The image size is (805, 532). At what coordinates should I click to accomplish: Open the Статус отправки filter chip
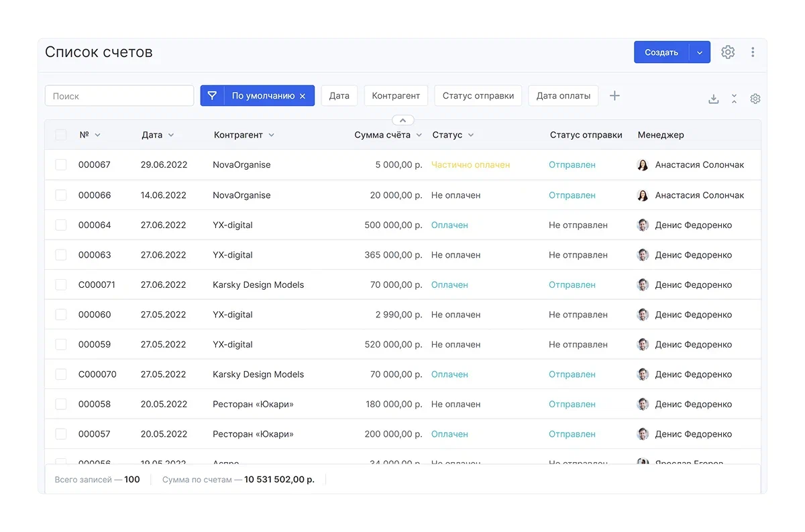pyautogui.click(x=478, y=96)
